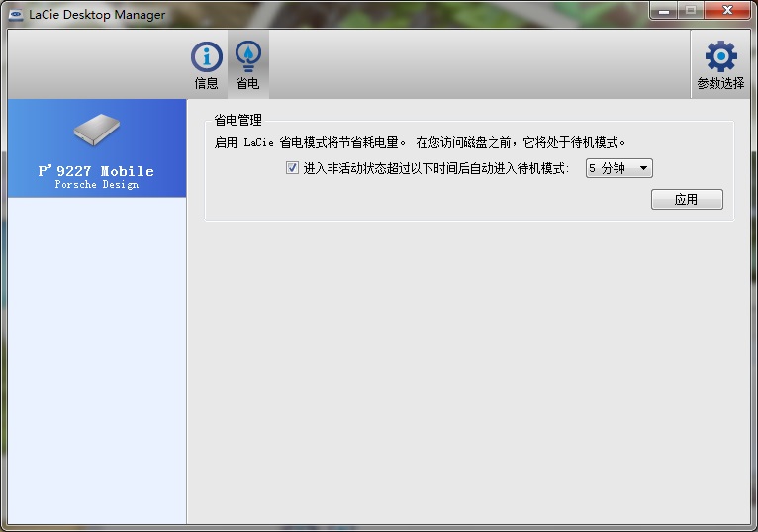758x532 pixels.
Task: Click the 省电管理 group heading
Action: (238, 121)
